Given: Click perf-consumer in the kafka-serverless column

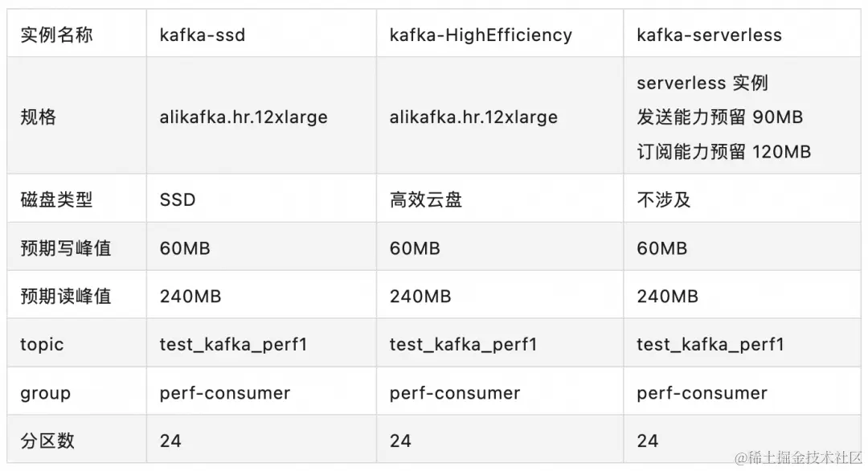Looking at the screenshot, I should [702, 393].
